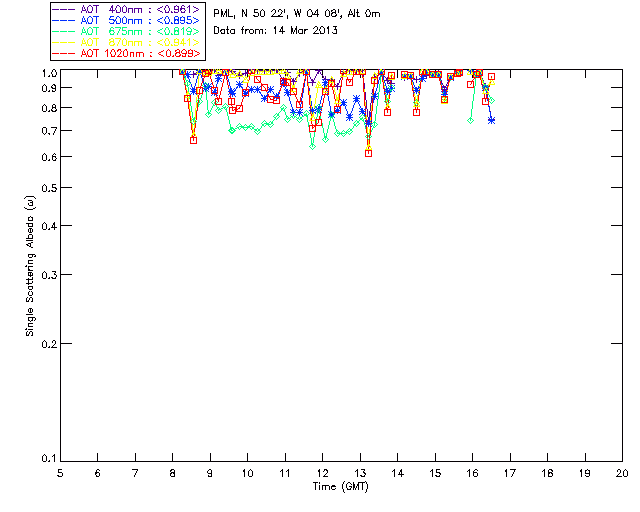Click x-axis tick label 16

click(x=472, y=473)
